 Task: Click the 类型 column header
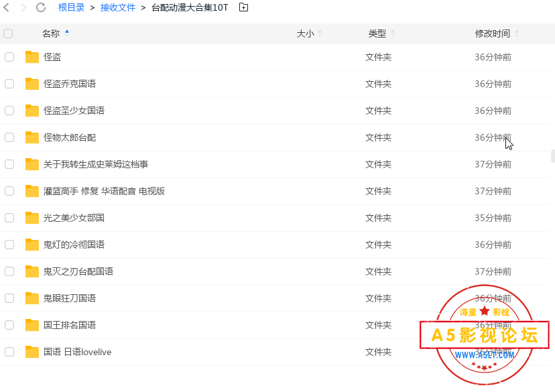[x=377, y=34]
